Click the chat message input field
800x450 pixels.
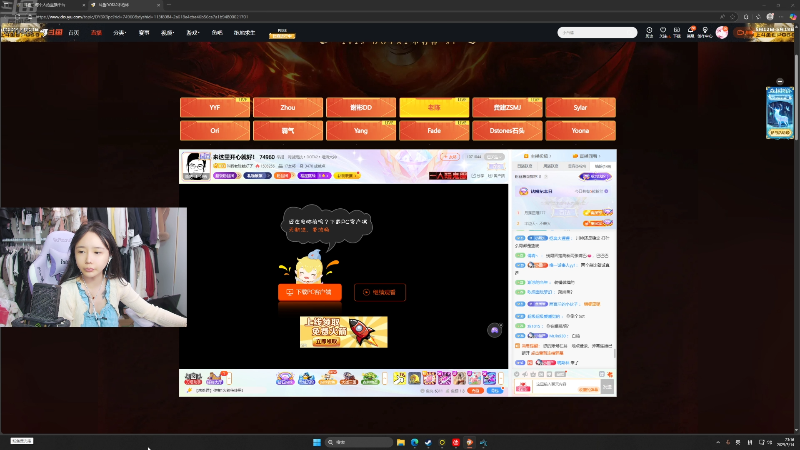(x=566, y=387)
